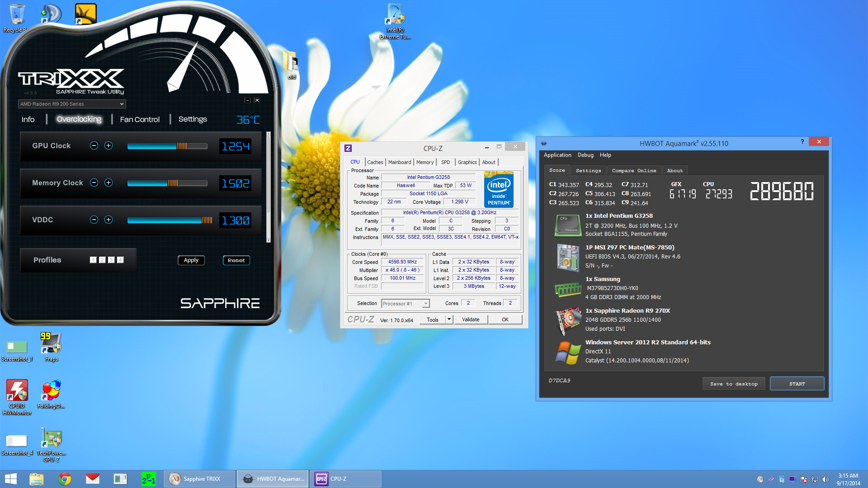Select TRIXX profile 2

(x=102, y=260)
